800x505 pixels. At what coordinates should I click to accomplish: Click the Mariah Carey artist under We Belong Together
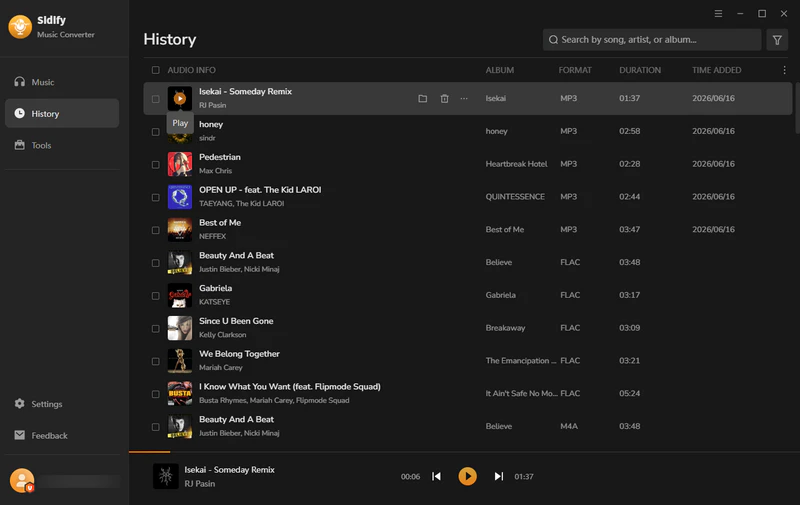(220, 368)
